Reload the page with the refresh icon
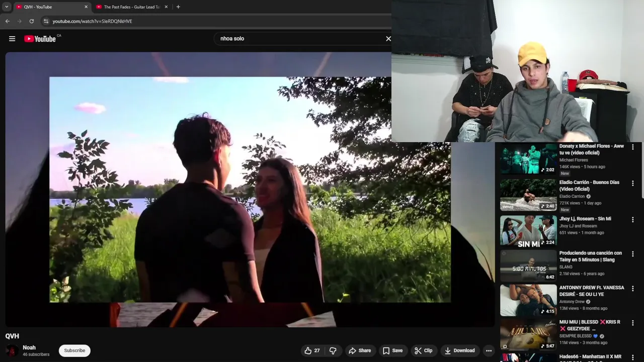The image size is (644, 362). click(32, 21)
